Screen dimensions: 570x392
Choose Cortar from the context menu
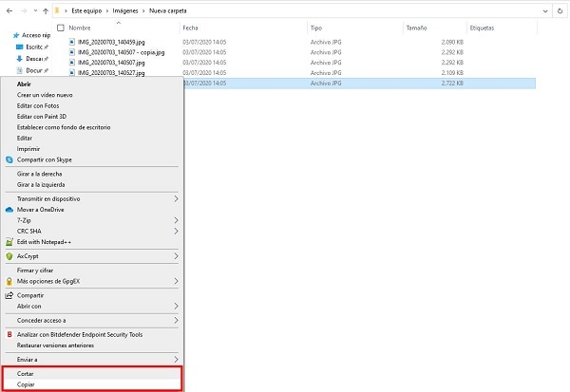tap(26, 374)
